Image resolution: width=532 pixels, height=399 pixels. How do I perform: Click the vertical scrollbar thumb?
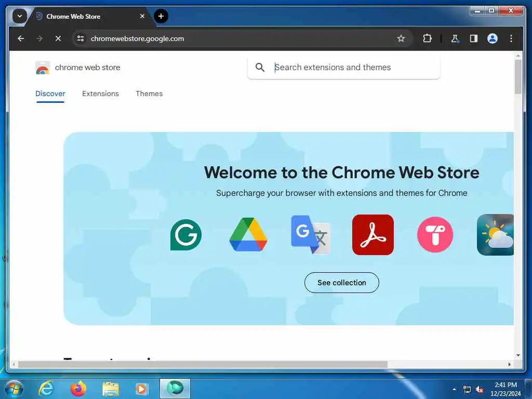pos(518,77)
